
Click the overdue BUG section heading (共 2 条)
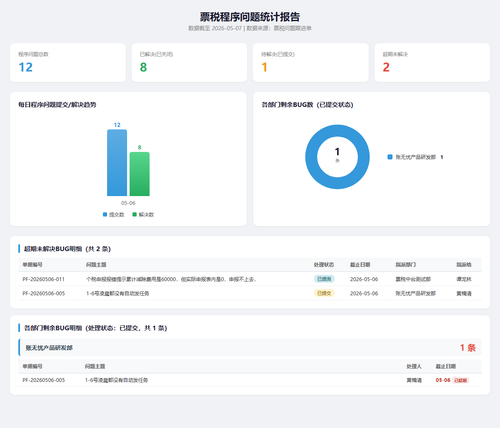click(x=67, y=249)
